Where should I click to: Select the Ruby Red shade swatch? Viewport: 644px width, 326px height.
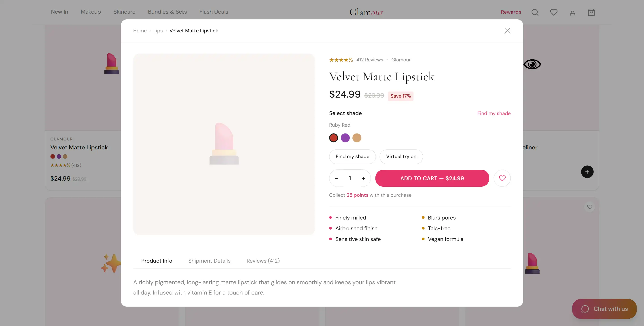point(333,138)
